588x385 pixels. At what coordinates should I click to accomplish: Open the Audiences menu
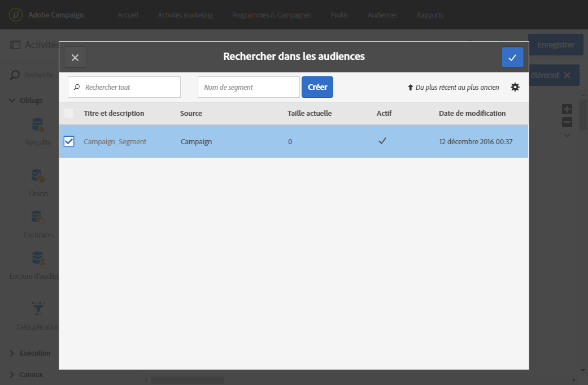tap(382, 15)
